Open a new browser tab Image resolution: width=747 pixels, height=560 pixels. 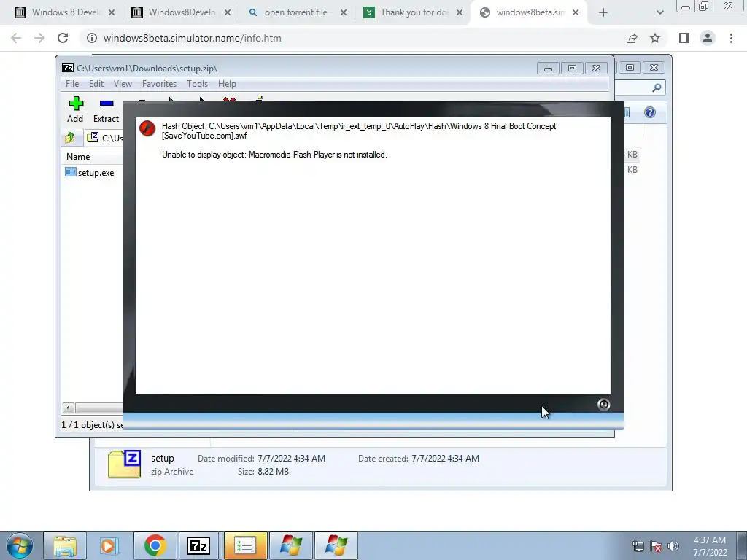(x=603, y=12)
